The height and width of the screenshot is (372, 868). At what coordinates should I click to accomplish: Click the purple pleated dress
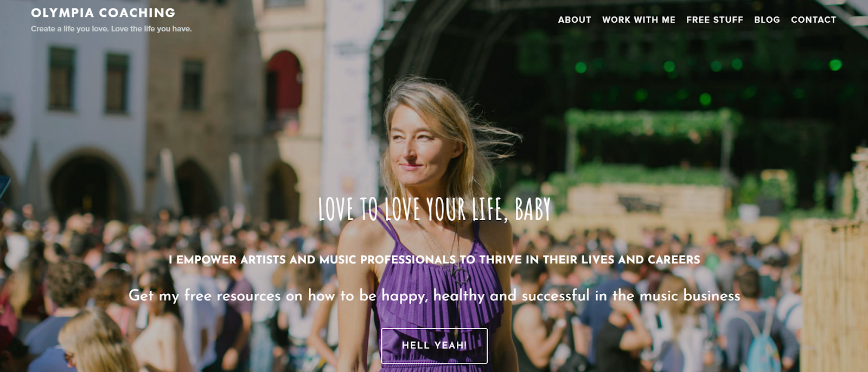tap(439, 304)
